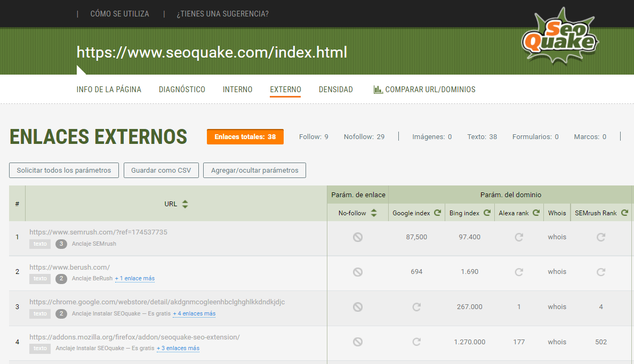The image size is (634, 364).
Task: Refresh the Google index for the Chrome Webstore link
Action: click(416, 306)
